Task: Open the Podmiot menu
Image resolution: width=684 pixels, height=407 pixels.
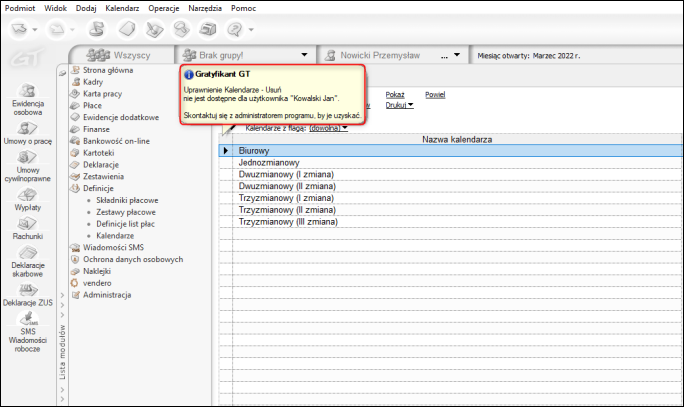Action: click(x=20, y=8)
